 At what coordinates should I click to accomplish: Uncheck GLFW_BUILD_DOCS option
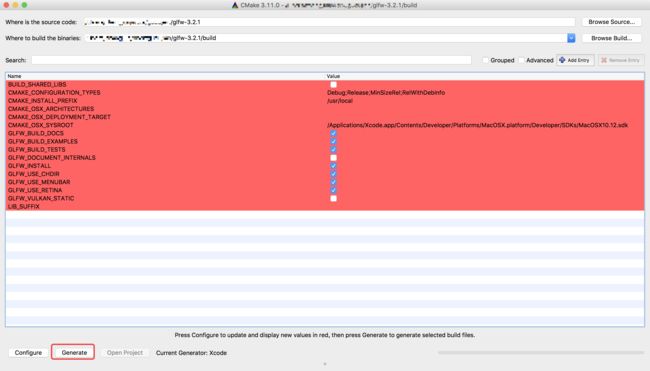click(x=333, y=133)
